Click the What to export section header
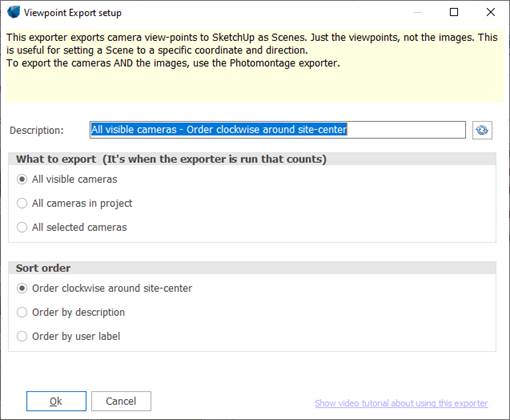The height and width of the screenshot is (420, 510). click(x=171, y=159)
